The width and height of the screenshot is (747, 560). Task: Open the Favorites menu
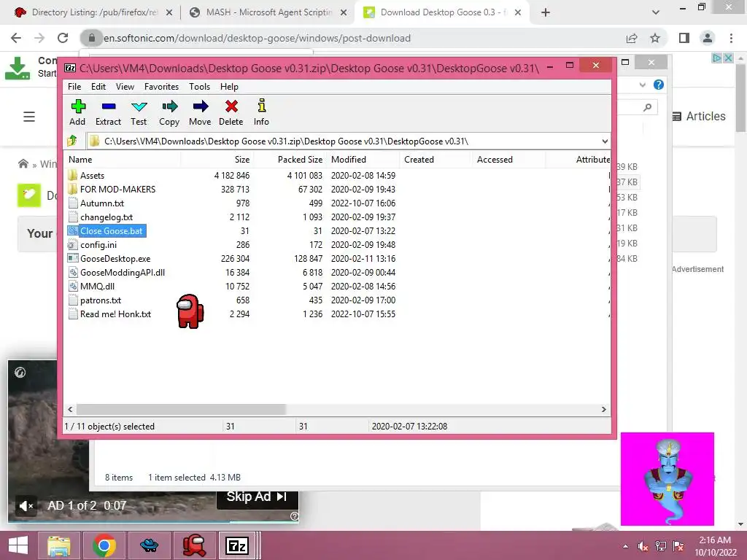coord(161,87)
